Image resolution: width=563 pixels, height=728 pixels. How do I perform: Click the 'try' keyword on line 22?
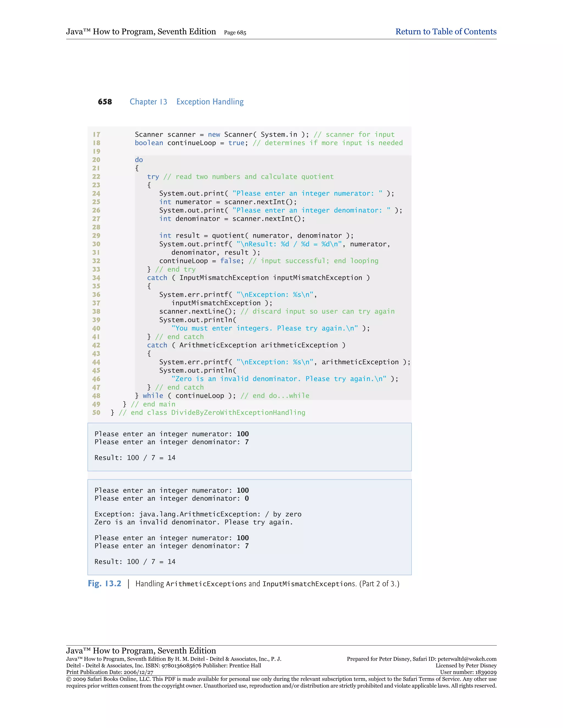[153, 177]
